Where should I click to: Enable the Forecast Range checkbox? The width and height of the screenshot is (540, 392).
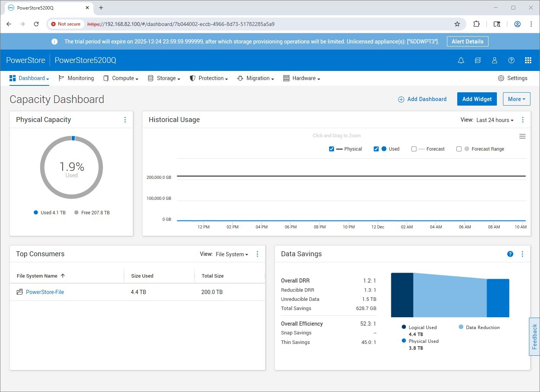(459, 149)
